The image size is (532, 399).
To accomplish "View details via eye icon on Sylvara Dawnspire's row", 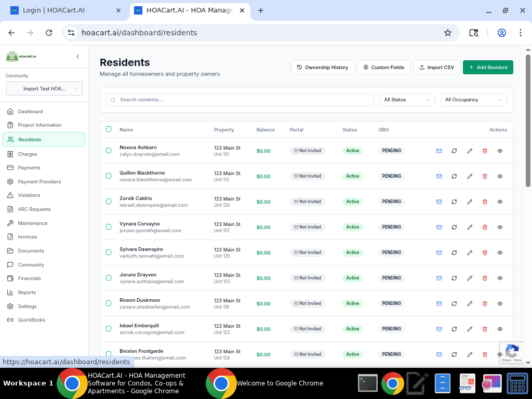I will [x=500, y=252].
